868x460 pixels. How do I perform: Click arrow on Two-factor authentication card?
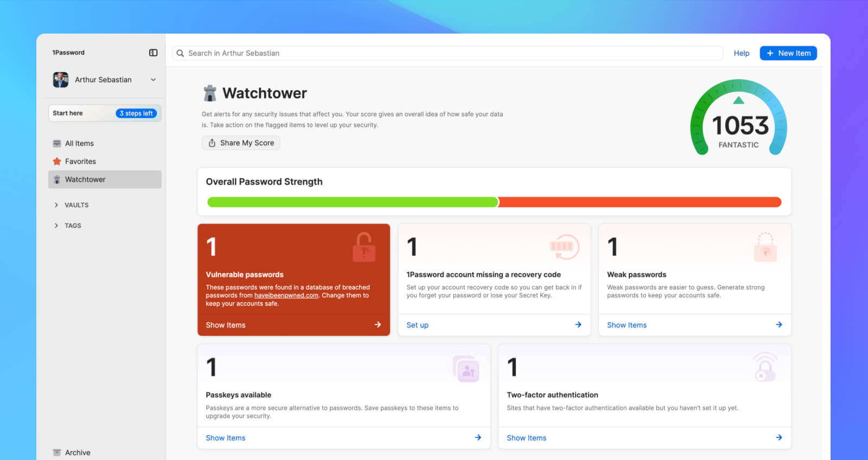tap(779, 438)
